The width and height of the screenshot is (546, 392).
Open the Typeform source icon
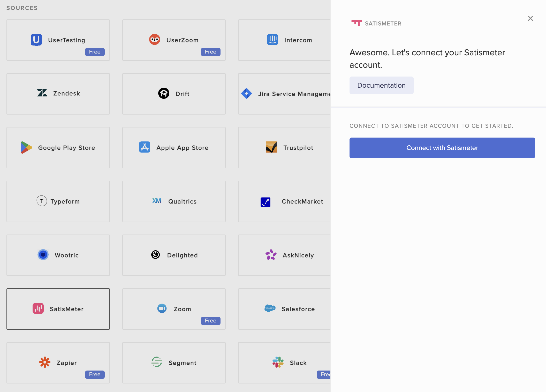pyautogui.click(x=42, y=201)
